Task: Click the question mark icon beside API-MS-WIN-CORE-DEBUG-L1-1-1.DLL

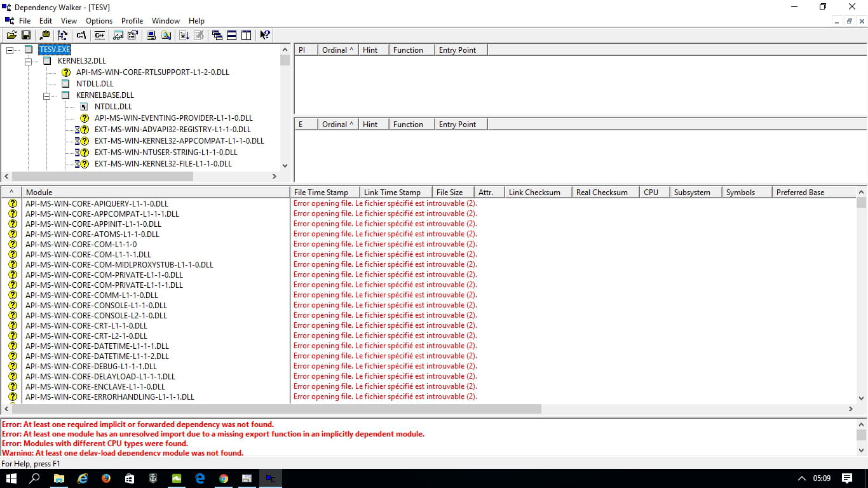Action: tap(12, 367)
